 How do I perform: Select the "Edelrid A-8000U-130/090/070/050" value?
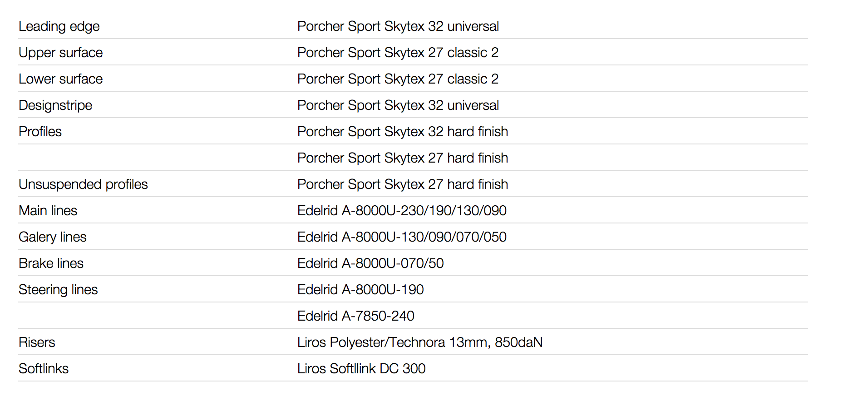(x=402, y=237)
